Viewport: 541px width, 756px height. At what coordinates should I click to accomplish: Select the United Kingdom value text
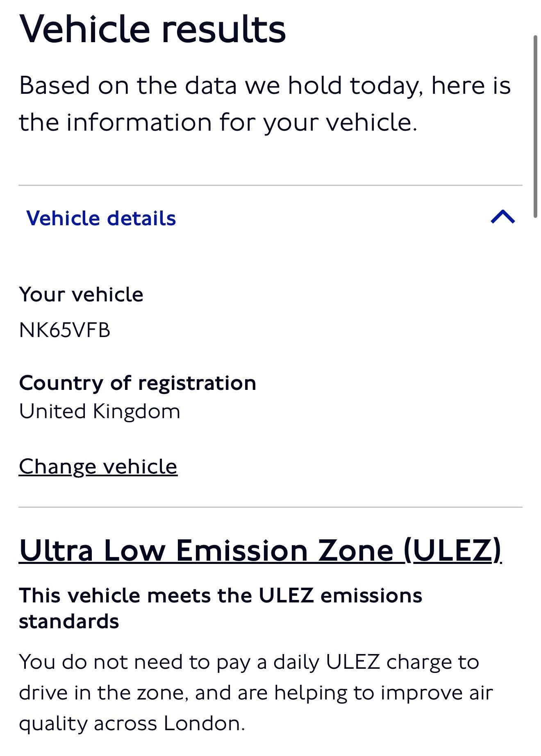click(x=100, y=411)
